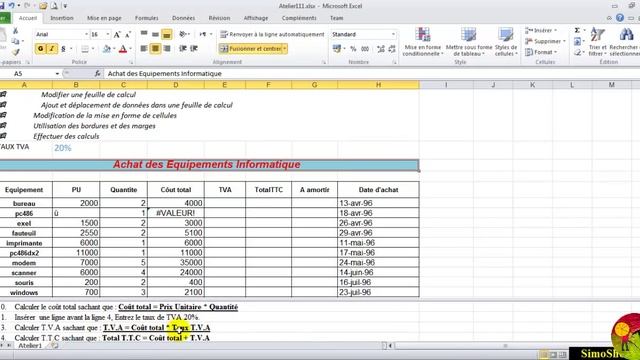The height and width of the screenshot is (360, 640).
Task: Toggle middle vertical alignment
Action: click(x=155, y=34)
